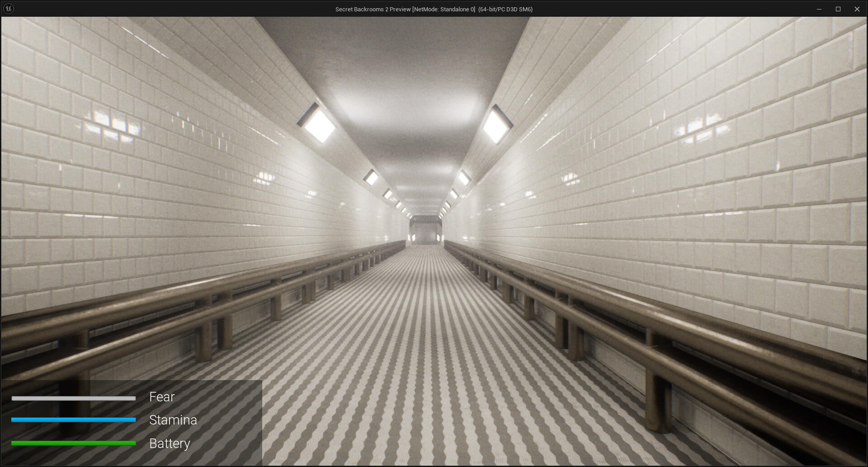
Task: Click the second left ceiling light
Action: [x=371, y=177]
